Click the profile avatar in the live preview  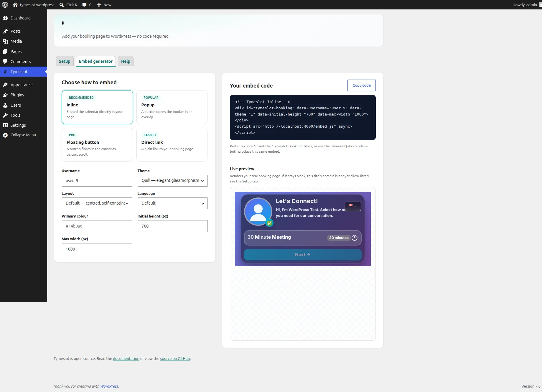[x=258, y=212]
